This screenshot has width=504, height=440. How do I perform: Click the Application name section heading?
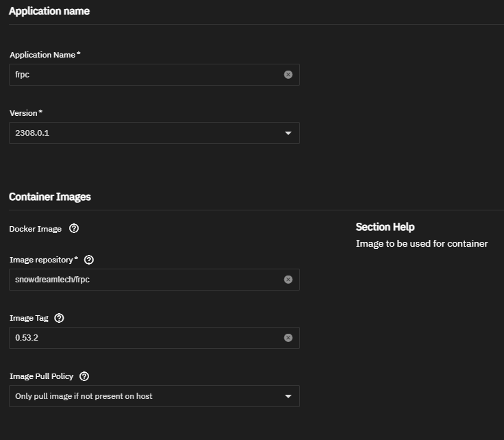point(49,11)
